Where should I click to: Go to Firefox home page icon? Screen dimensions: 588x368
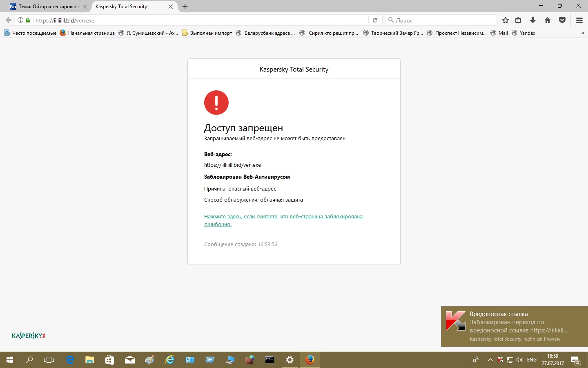(x=548, y=20)
